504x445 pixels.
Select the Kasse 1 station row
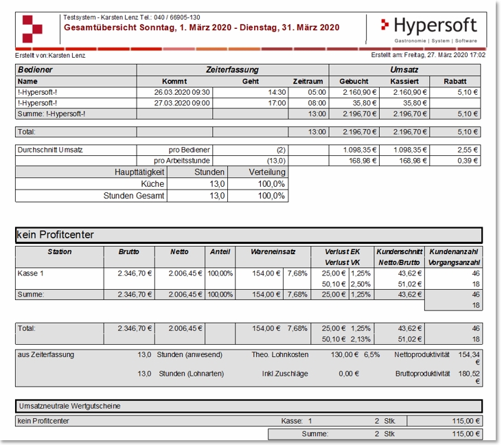249,278
